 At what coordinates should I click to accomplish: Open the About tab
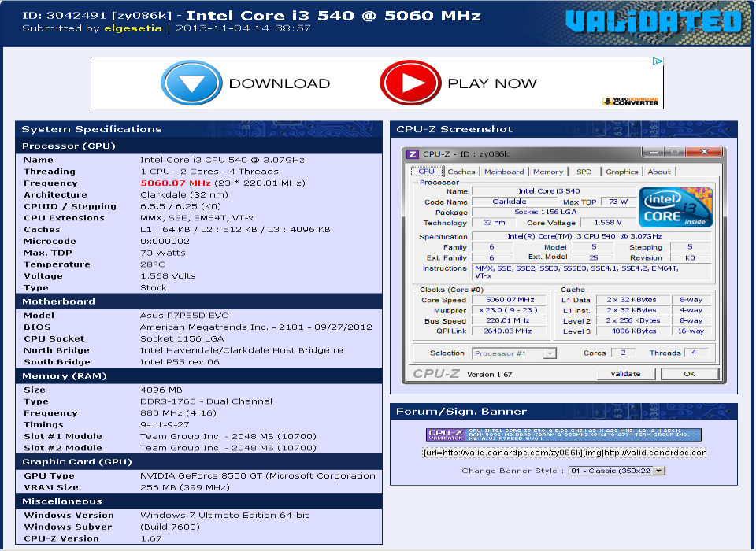click(658, 172)
